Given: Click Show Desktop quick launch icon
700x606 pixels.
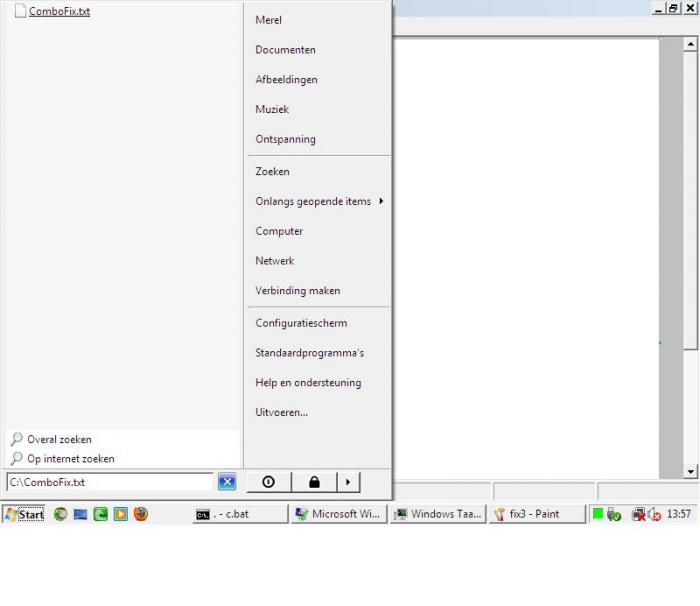Looking at the screenshot, I should click(80, 514).
